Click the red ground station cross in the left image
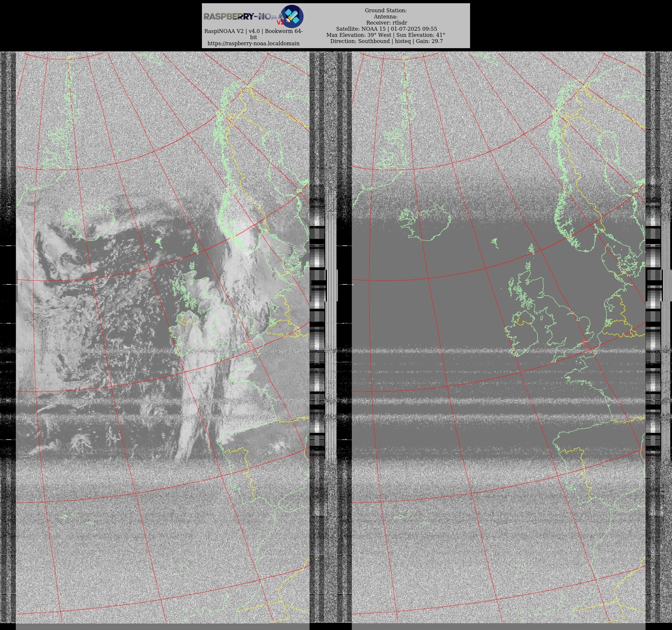The width and height of the screenshot is (672, 630). pos(248,342)
